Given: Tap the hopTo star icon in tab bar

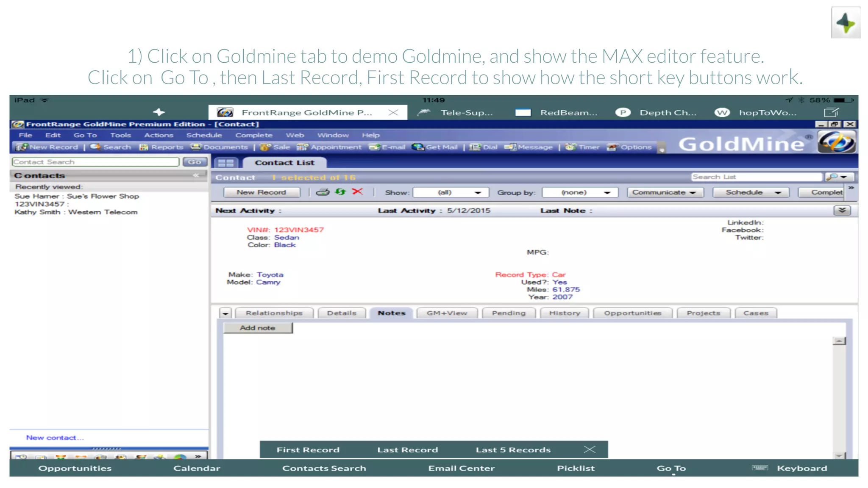Looking at the screenshot, I should tap(159, 112).
